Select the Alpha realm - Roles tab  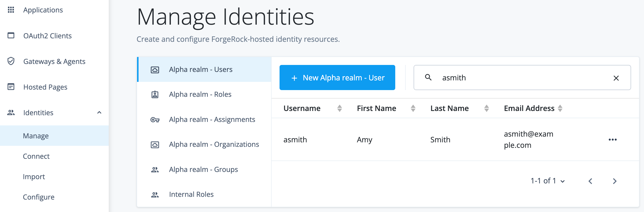click(200, 94)
